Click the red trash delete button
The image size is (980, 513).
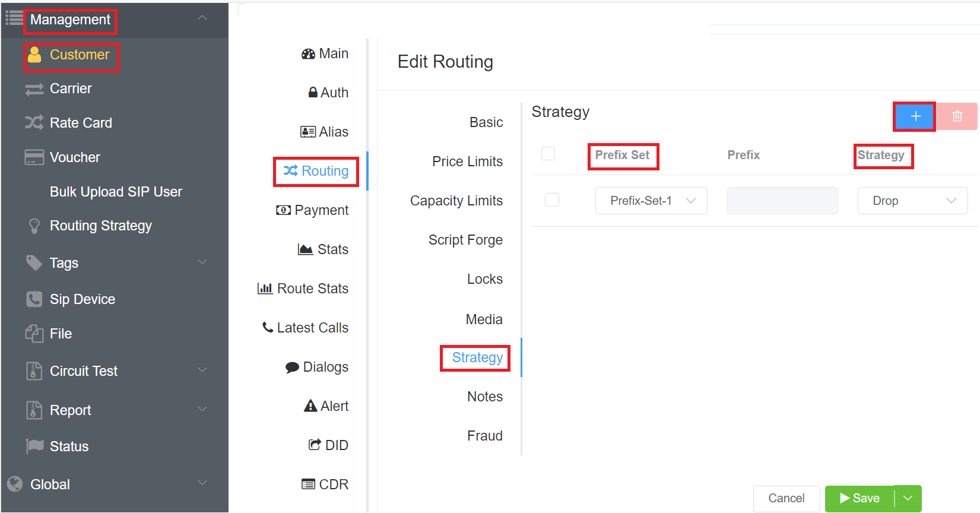957,116
